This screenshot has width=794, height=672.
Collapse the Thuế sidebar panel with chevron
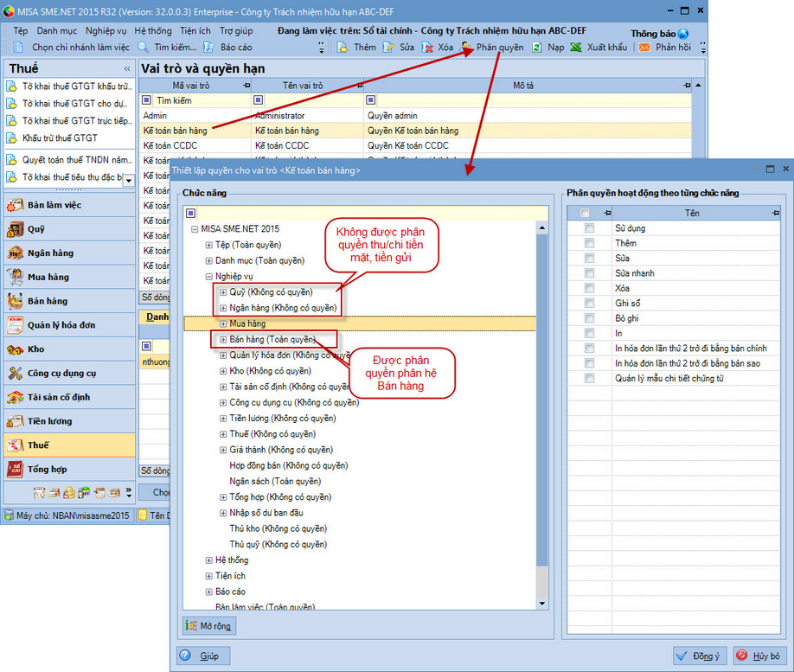127,69
